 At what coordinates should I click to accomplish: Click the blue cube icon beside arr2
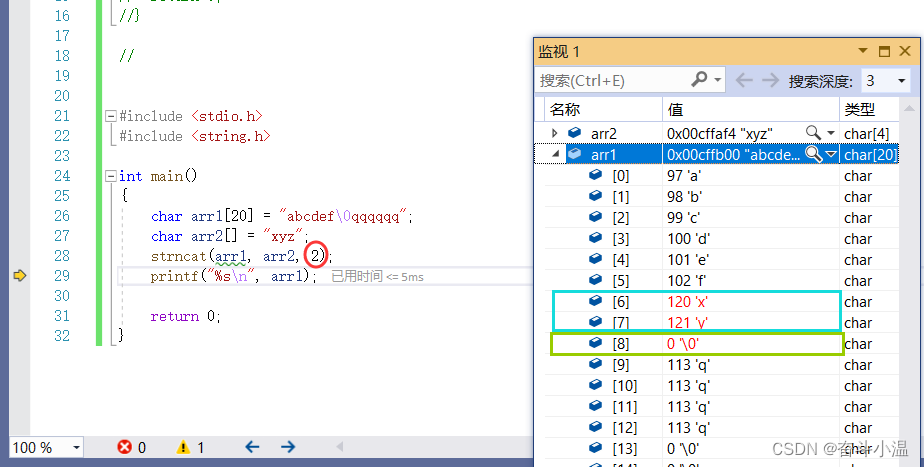pos(575,133)
